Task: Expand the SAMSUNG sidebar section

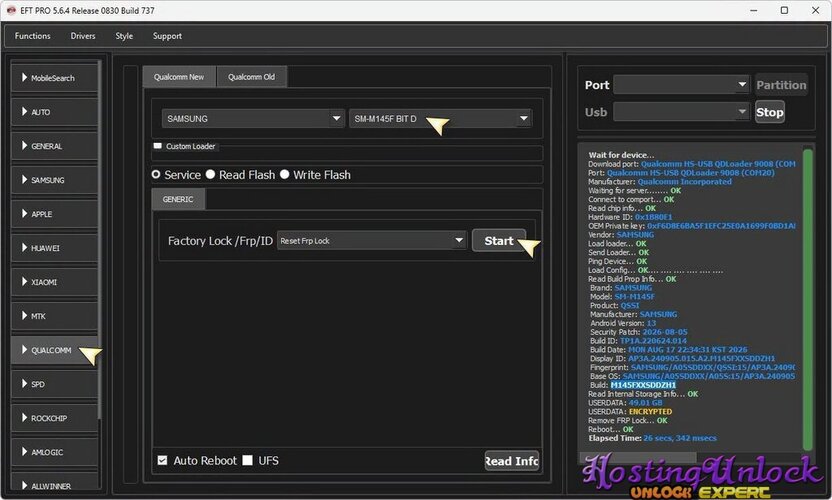Action: click(54, 180)
